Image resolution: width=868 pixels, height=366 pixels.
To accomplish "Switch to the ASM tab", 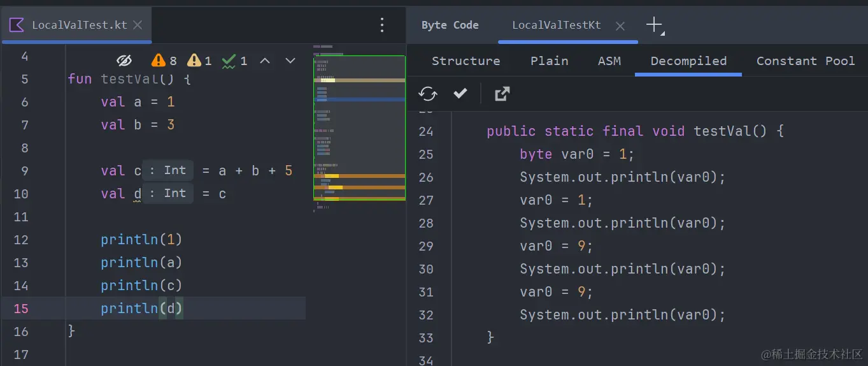I will [x=609, y=61].
